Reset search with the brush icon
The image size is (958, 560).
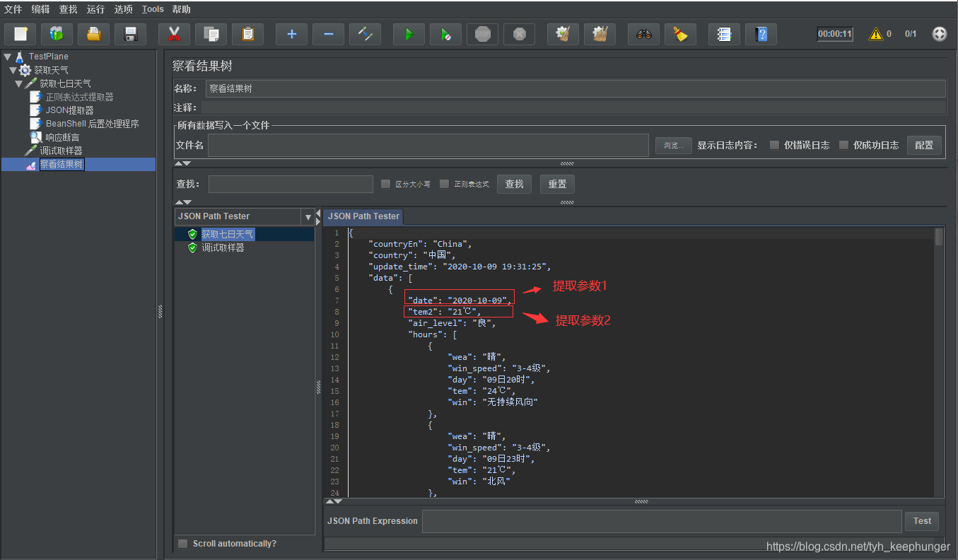pyautogui.click(x=680, y=34)
